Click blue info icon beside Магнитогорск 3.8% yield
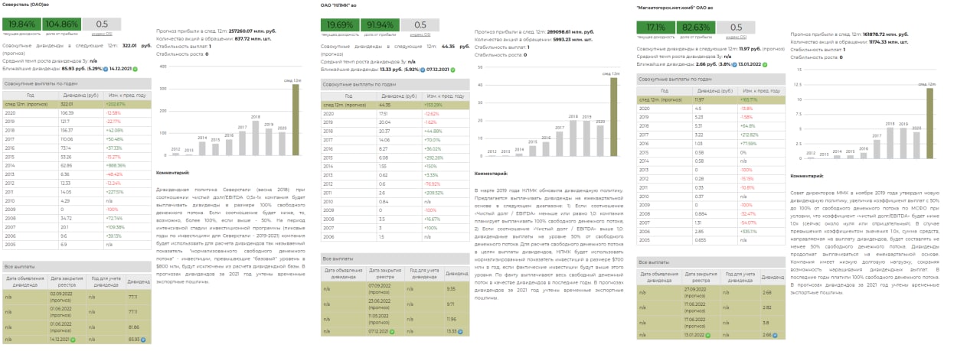 [733, 64]
